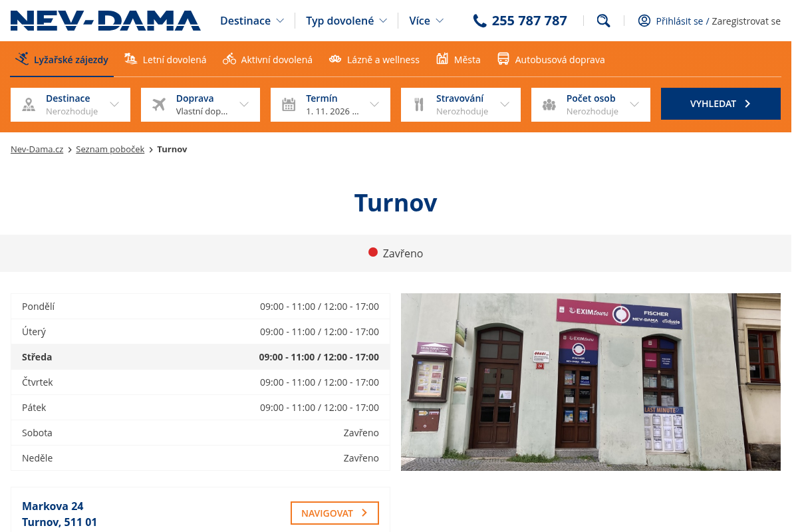Switch to the Aktivní dovolená tab

[267, 59]
